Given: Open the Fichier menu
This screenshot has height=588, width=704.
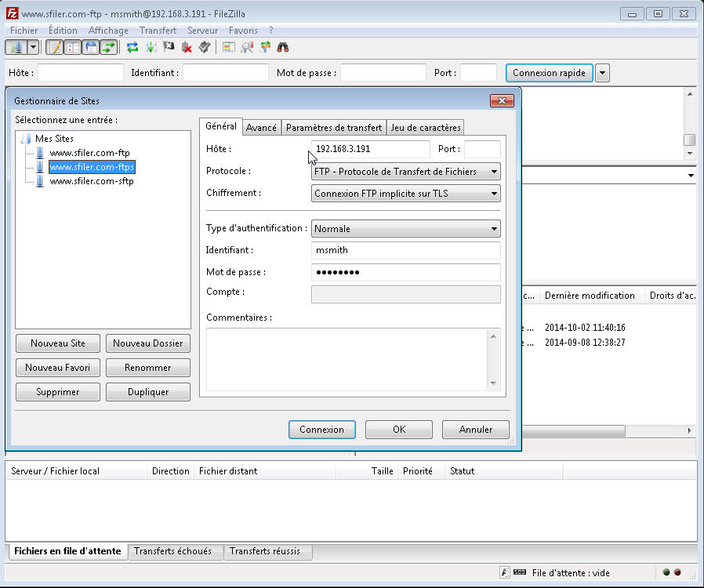Looking at the screenshot, I should click(24, 31).
